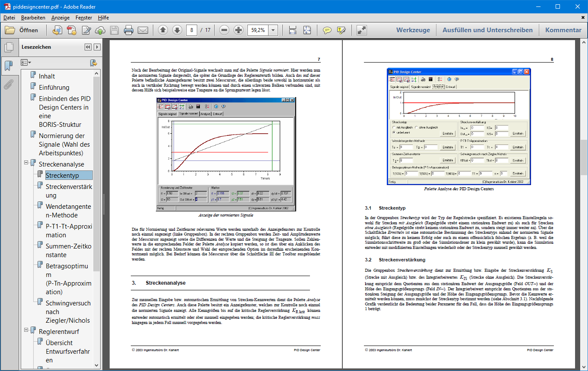The image size is (588, 371).
Task: Click the print document icon
Action: (x=128, y=30)
